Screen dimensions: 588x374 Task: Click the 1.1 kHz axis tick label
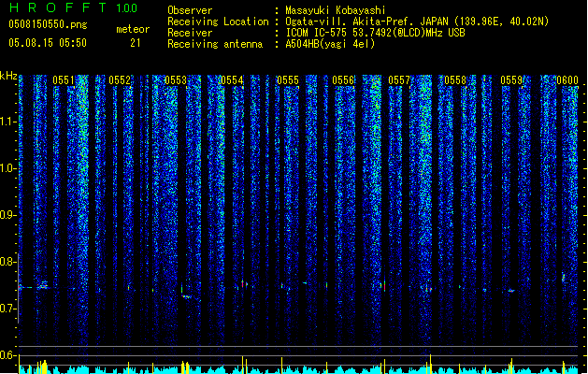coord(7,122)
